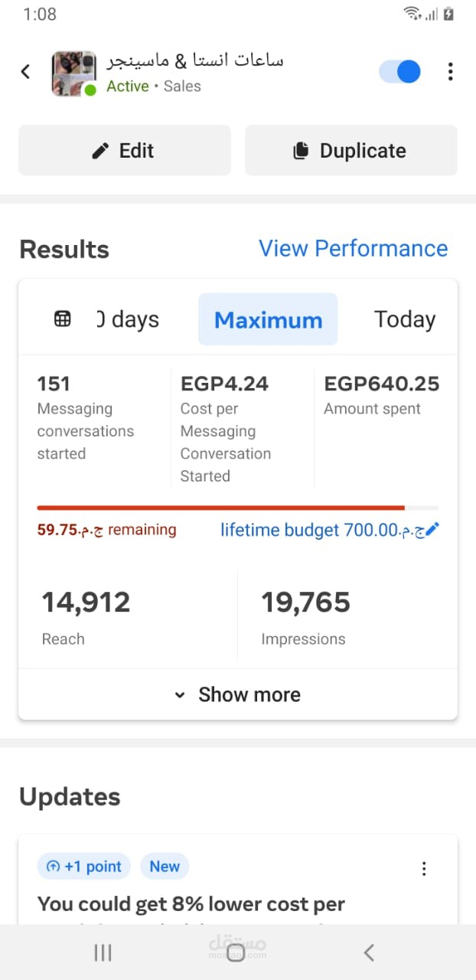Switch to the Today tab
Image resolution: width=476 pixels, height=980 pixels.
click(x=404, y=319)
